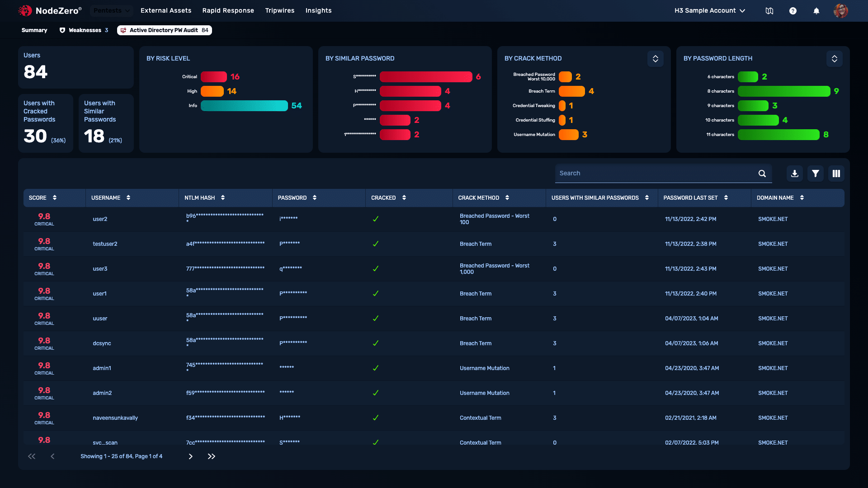Sort table by Crack Method column
Viewport: 868px width, 488px height.
tap(507, 197)
